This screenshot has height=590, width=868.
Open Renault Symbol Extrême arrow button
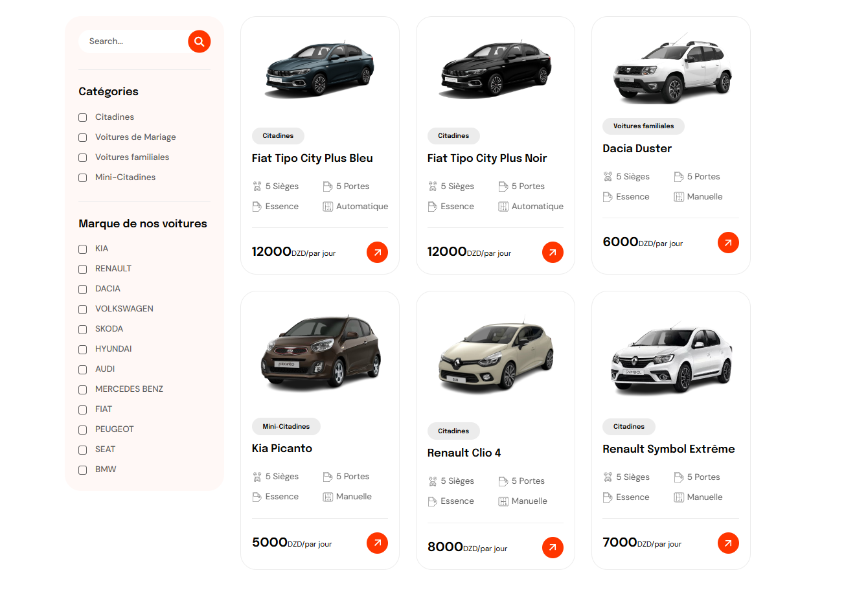728,543
